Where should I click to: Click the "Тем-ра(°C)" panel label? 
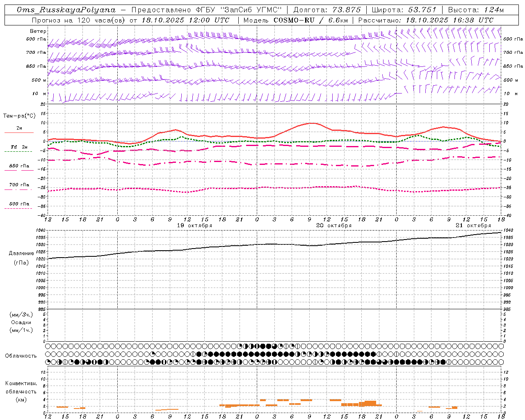(19, 116)
